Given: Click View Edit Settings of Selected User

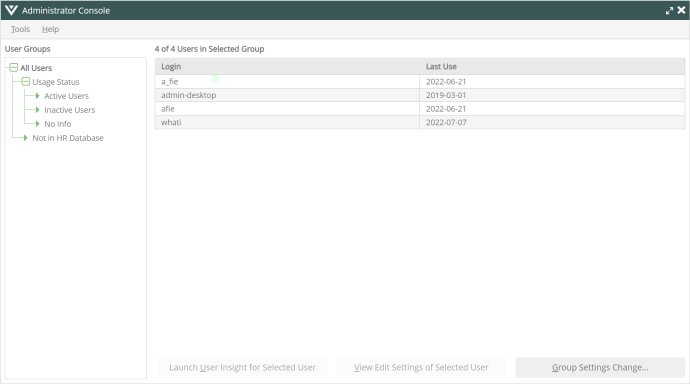Looking at the screenshot, I should click(421, 367).
